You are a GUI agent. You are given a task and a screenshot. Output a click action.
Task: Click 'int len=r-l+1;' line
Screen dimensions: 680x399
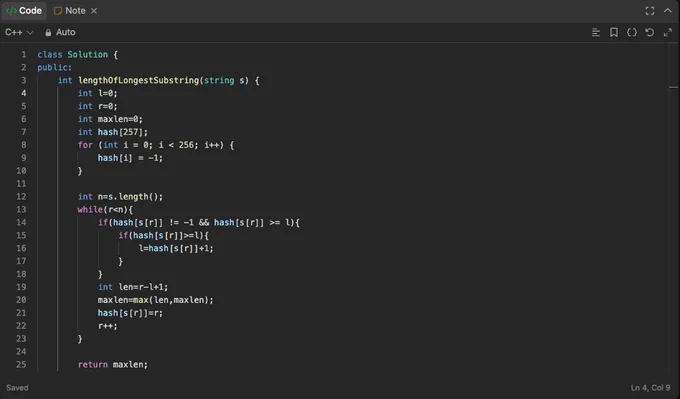[x=133, y=287]
